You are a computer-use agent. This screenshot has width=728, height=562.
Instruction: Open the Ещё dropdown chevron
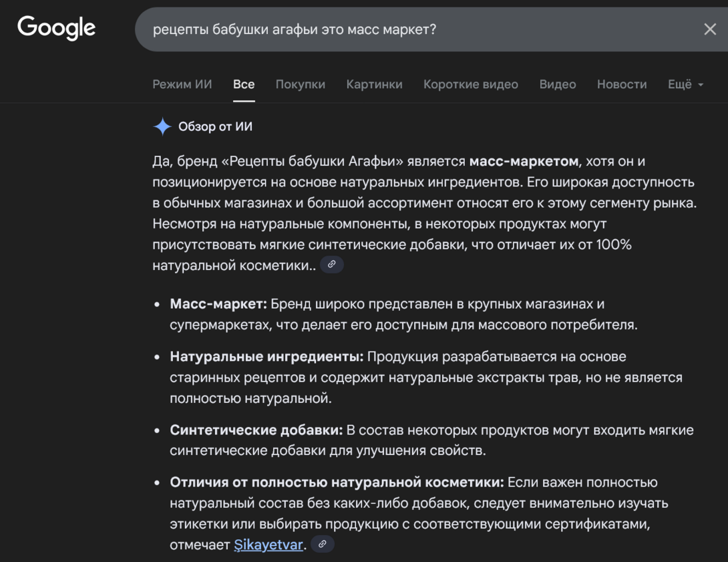699,85
